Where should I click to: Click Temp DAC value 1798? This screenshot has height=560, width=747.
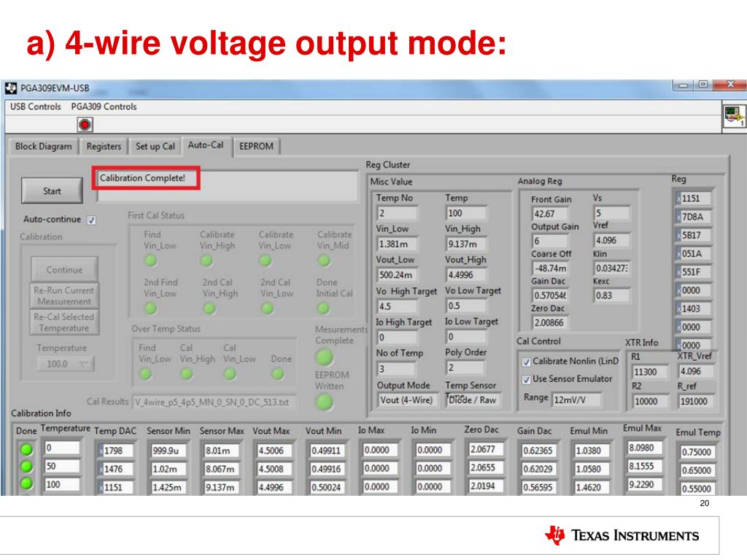click(x=115, y=451)
